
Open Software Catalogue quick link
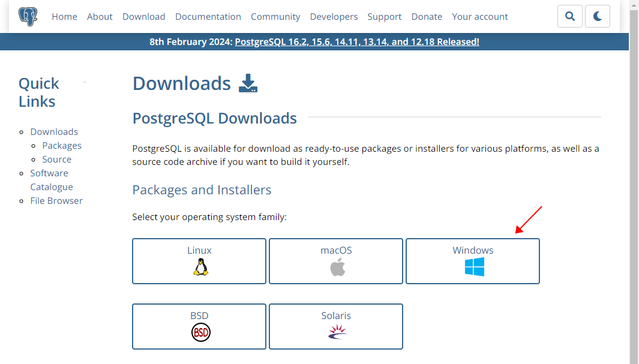[52, 180]
